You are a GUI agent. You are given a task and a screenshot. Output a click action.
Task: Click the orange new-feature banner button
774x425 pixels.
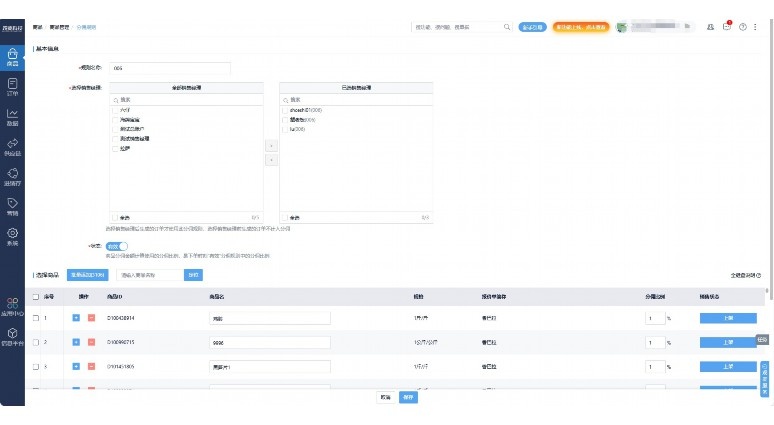(x=581, y=27)
